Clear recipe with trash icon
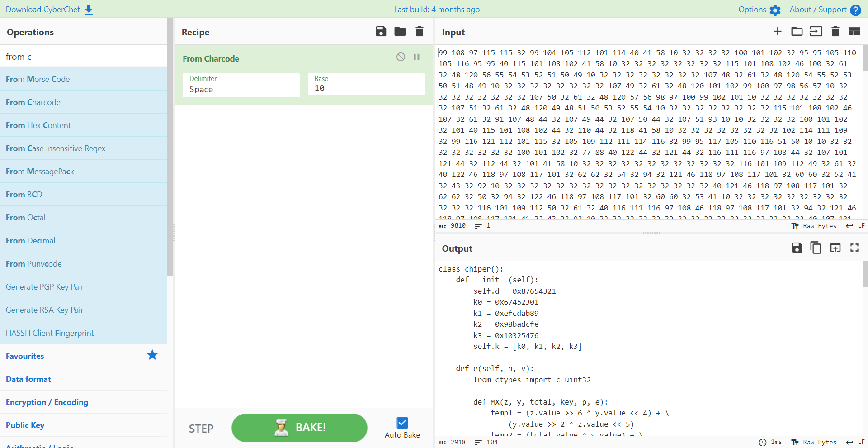This screenshot has height=448, width=868. 419,31
